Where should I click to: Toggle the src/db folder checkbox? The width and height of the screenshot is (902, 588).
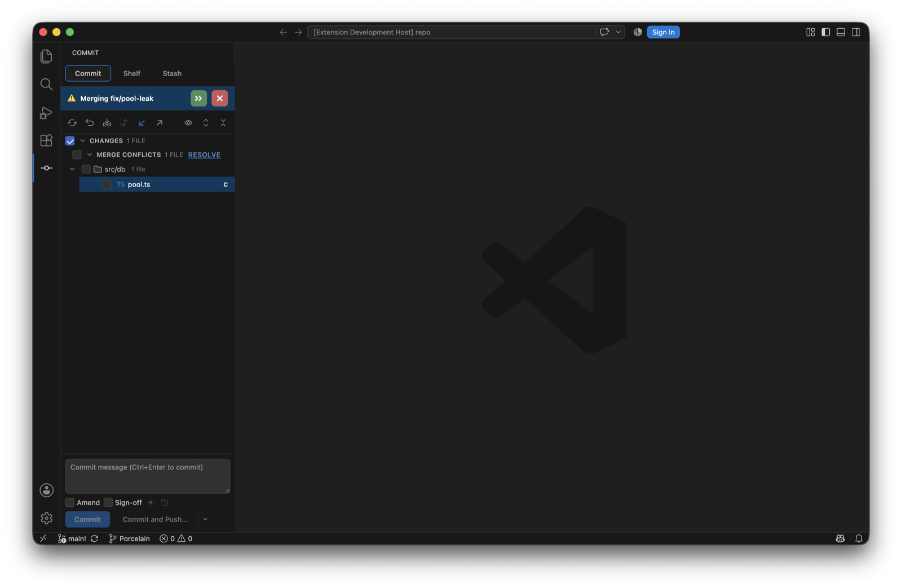click(x=86, y=169)
